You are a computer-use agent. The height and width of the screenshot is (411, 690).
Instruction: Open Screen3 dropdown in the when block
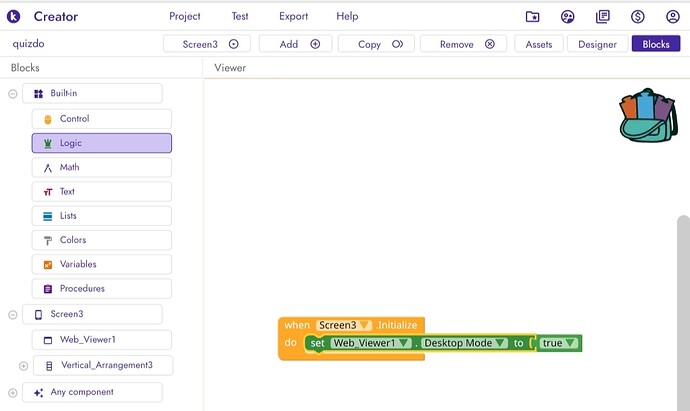pyautogui.click(x=344, y=325)
